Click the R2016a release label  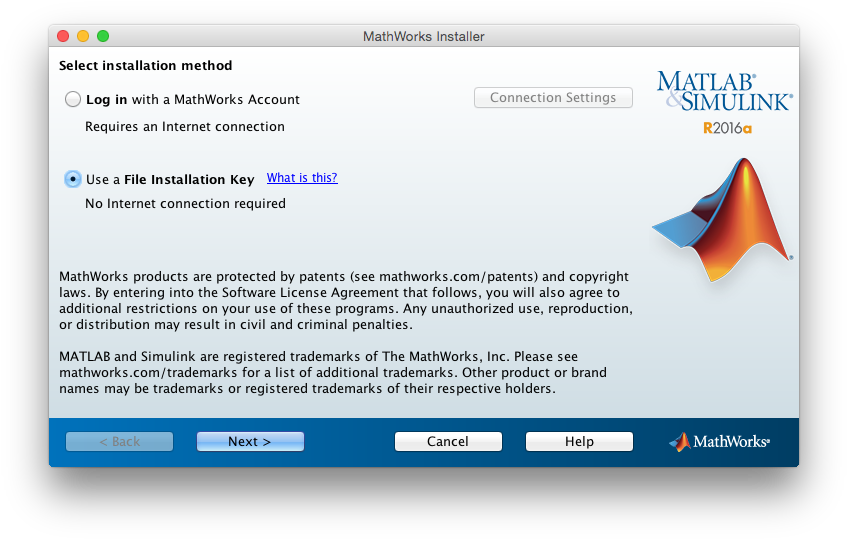click(727, 128)
